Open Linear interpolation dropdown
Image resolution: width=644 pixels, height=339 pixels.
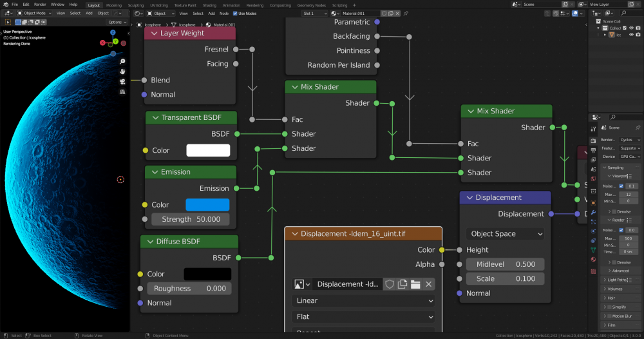point(363,301)
